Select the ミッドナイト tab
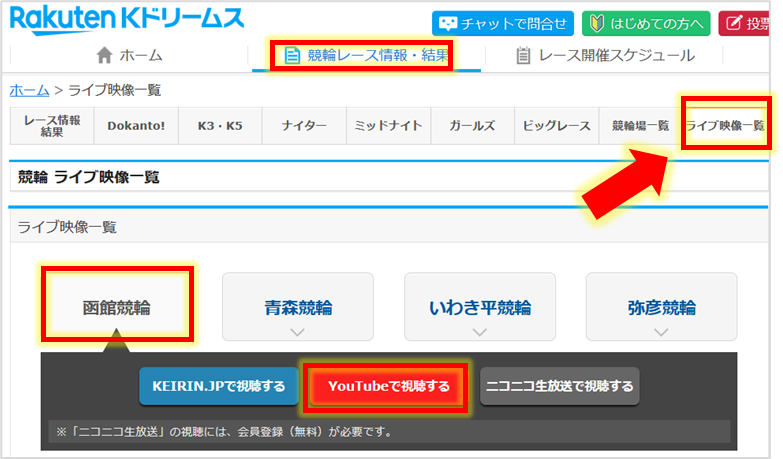Screen dimensions: 783x459 (389, 126)
